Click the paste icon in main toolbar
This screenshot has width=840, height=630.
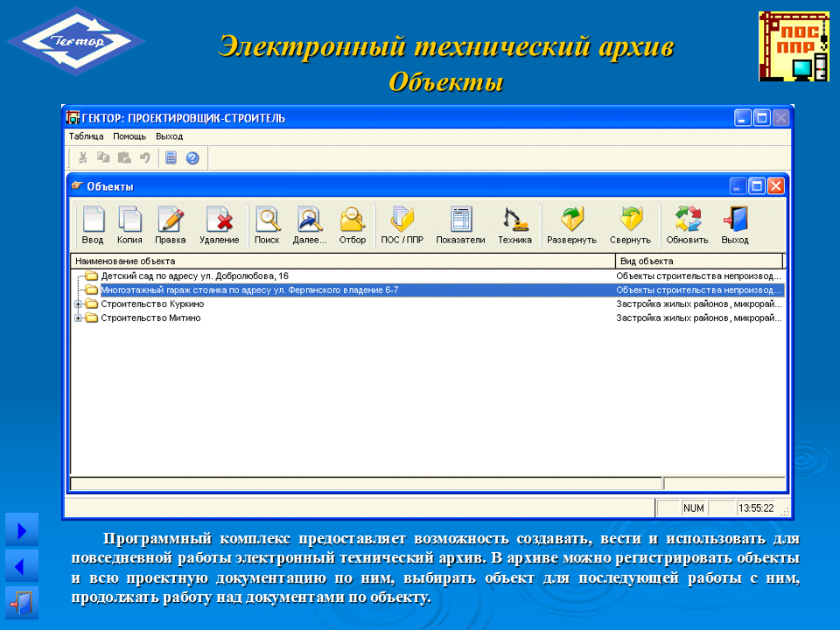124,157
